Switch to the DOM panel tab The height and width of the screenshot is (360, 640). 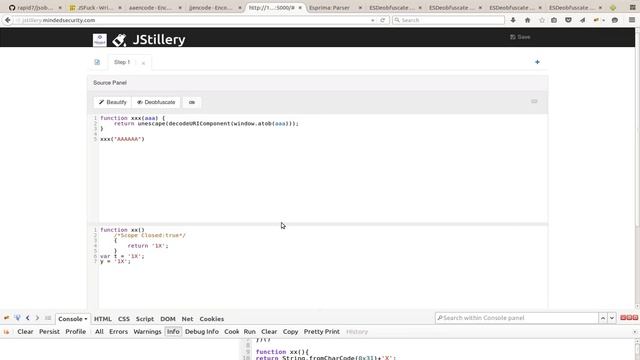[x=168, y=319]
